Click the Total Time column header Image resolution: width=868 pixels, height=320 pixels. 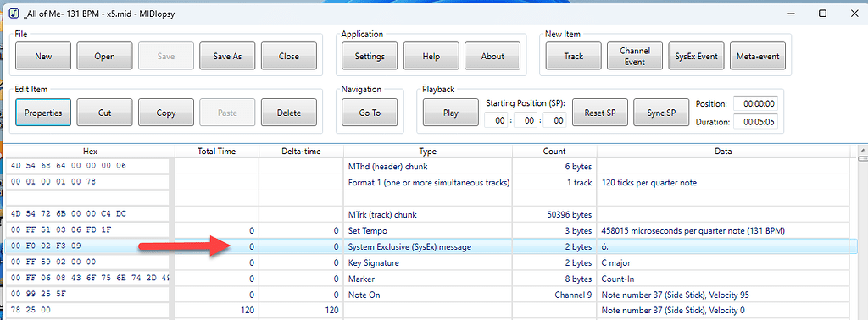tap(217, 151)
